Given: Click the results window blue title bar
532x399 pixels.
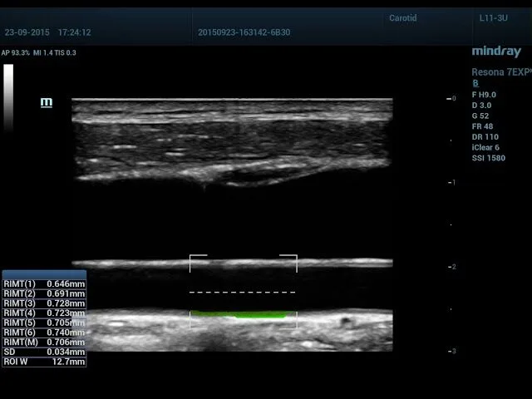Looking at the screenshot, I should (x=44, y=274).
